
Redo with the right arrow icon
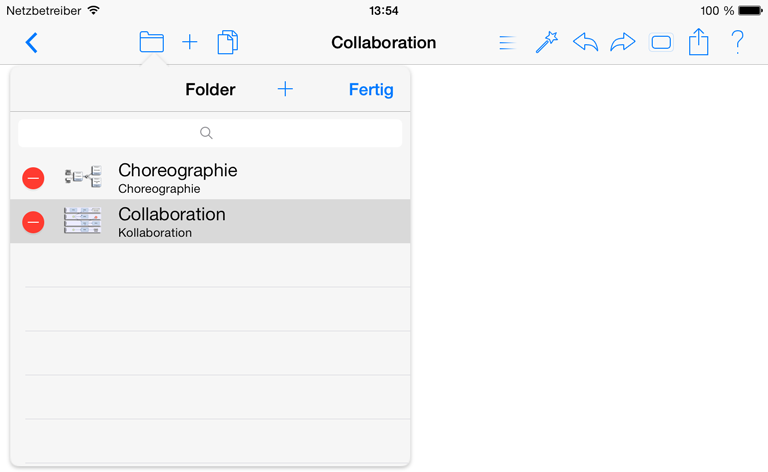[x=623, y=42]
